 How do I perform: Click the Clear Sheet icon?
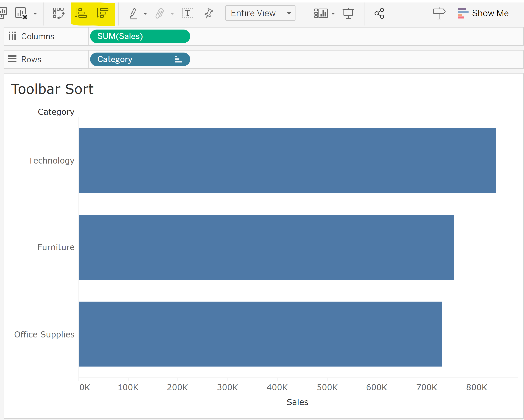(x=21, y=13)
